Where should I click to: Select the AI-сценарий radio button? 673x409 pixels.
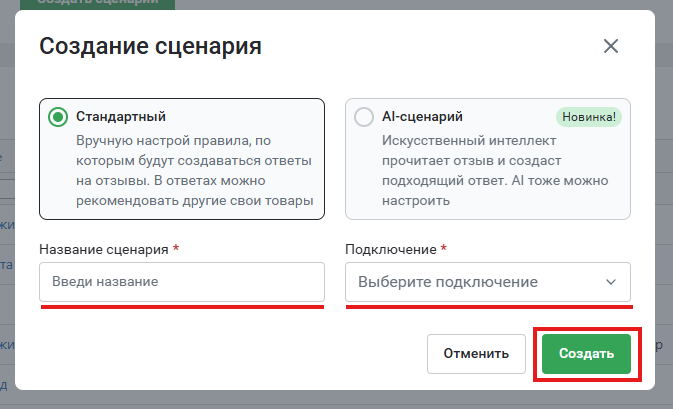point(364,117)
